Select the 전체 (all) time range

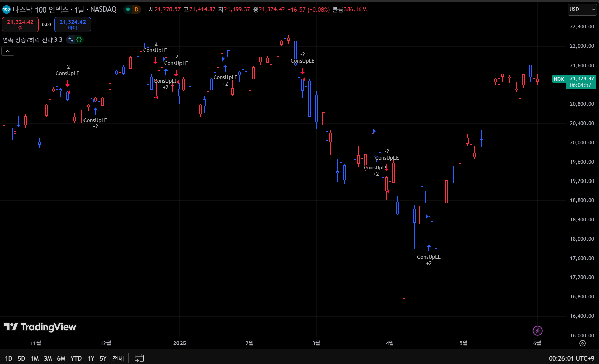(118, 358)
